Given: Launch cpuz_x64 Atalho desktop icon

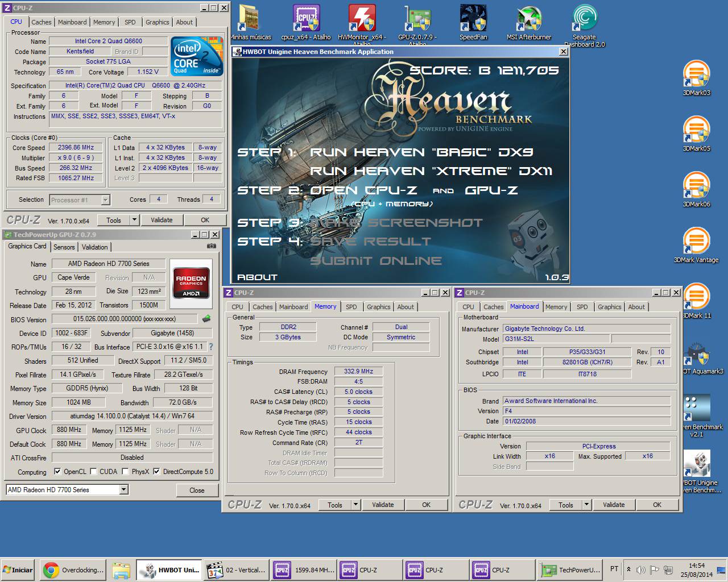Looking at the screenshot, I should pyautogui.click(x=306, y=23).
